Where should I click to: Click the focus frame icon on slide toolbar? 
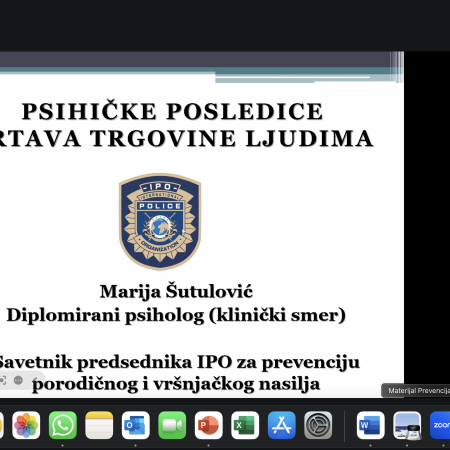3,380
